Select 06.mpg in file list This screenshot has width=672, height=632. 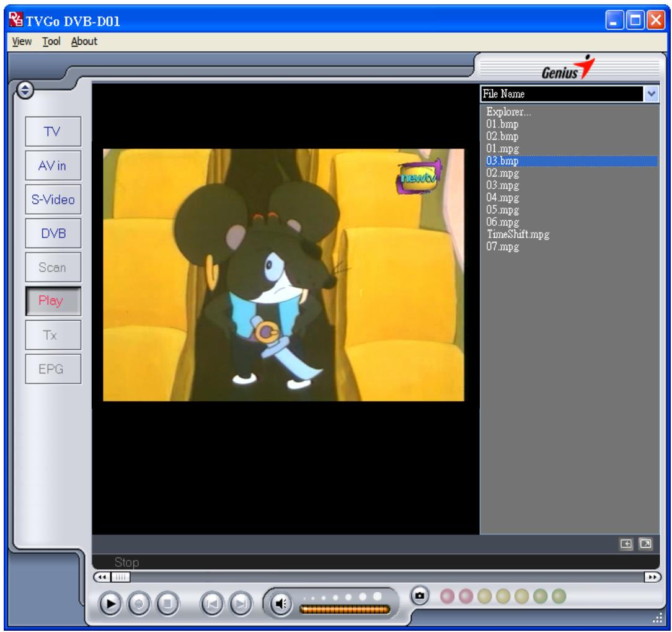pos(502,222)
